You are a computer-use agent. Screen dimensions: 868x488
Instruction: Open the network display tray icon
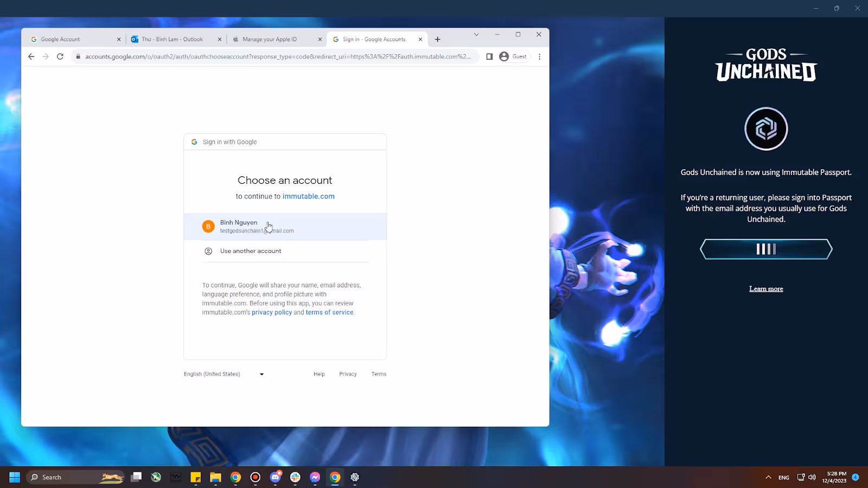coord(801,477)
